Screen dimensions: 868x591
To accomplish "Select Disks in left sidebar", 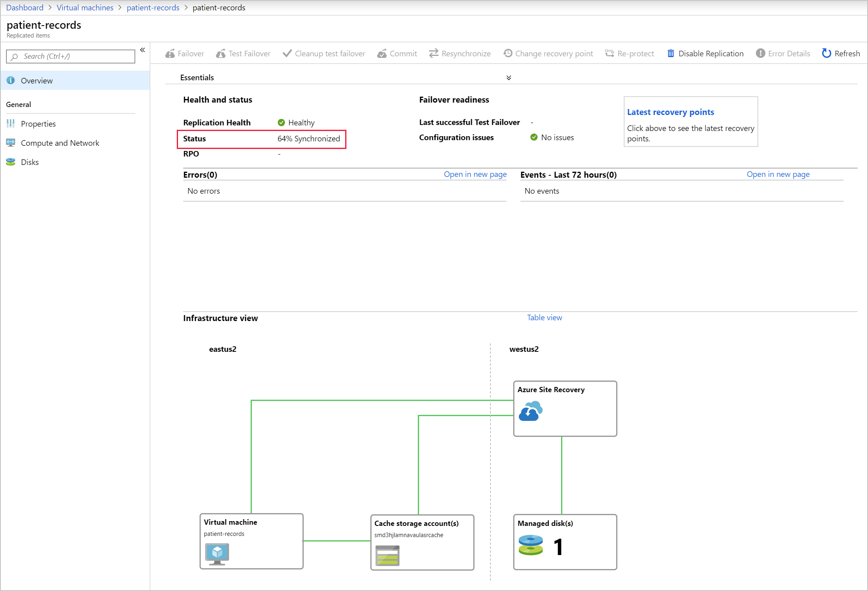I will click(x=30, y=162).
